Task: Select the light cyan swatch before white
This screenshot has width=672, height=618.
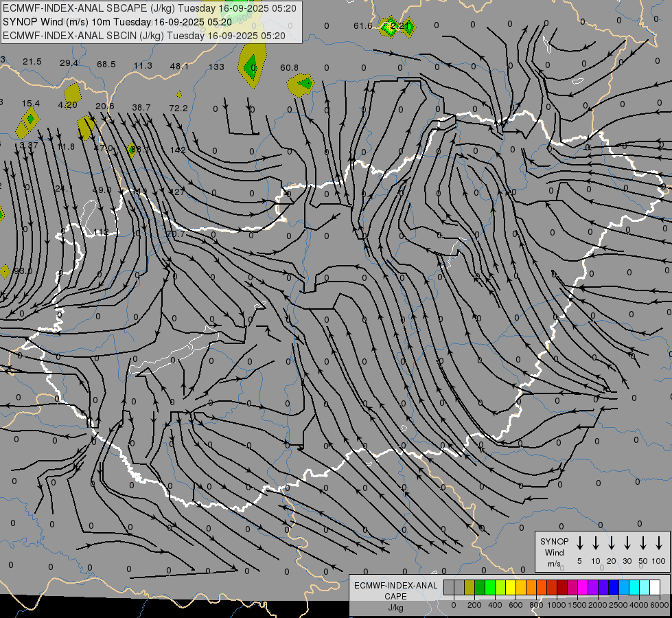Action: point(644,588)
